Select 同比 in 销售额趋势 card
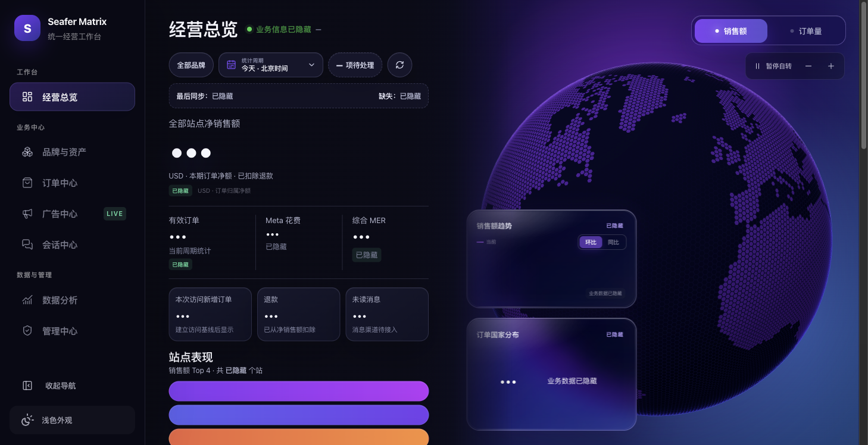 pyautogui.click(x=614, y=242)
